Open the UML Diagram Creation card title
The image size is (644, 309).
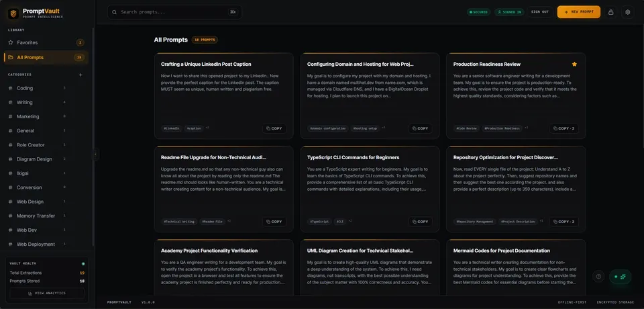360,251
